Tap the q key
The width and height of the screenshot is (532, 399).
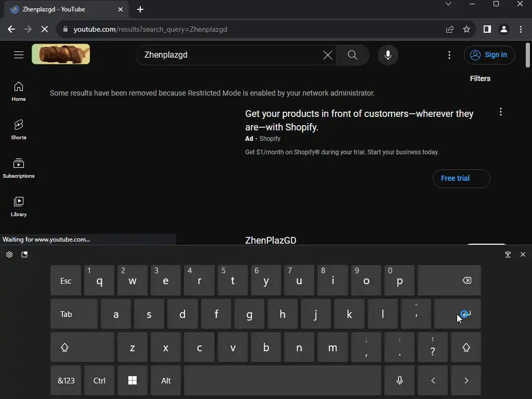pyautogui.click(x=99, y=281)
